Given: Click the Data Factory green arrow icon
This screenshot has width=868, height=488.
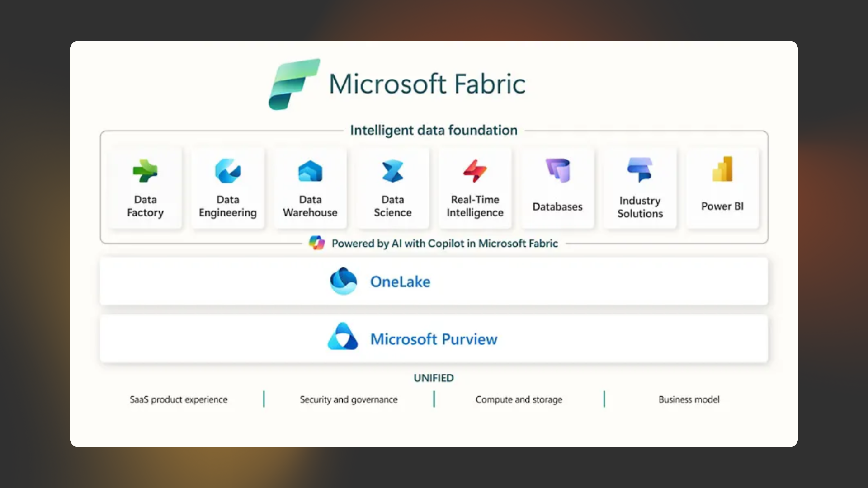Looking at the screenshot, I should (x=145, y=171).
